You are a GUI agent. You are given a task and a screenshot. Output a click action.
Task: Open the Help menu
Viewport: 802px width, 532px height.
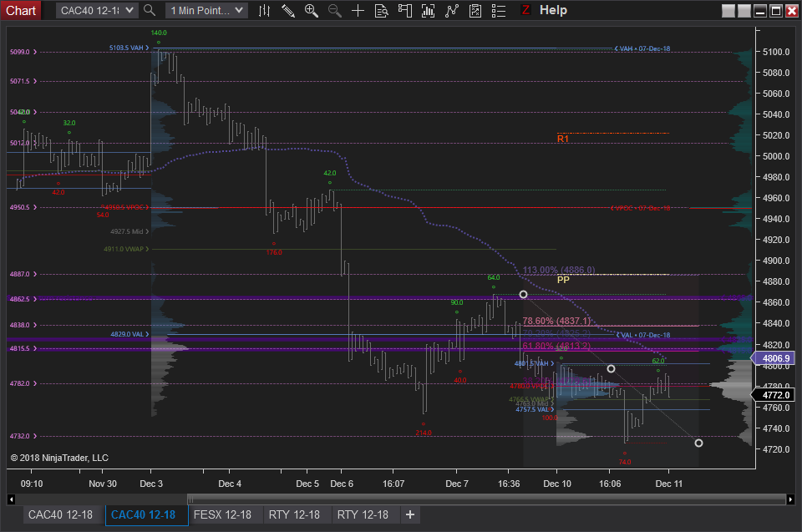[x=553, y=10]
